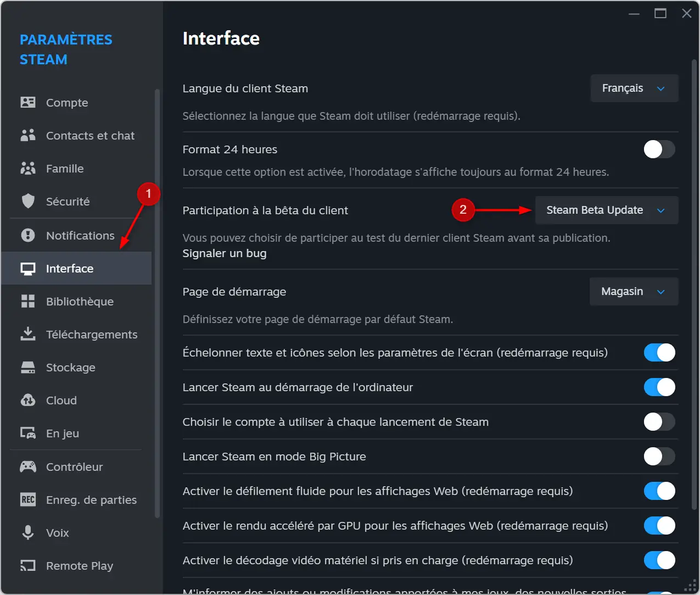Click the Signaler un bug link
700x595 pixels.
coord(225,253)
